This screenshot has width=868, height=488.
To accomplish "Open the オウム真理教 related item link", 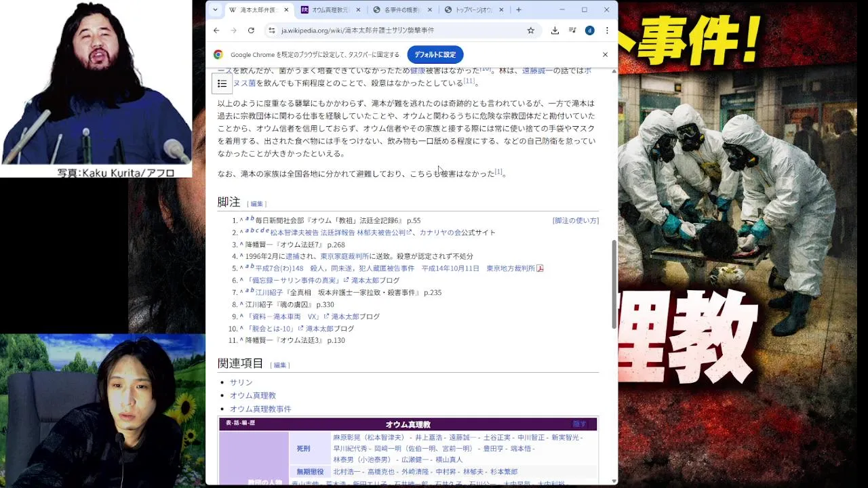I will coord(253,396).
